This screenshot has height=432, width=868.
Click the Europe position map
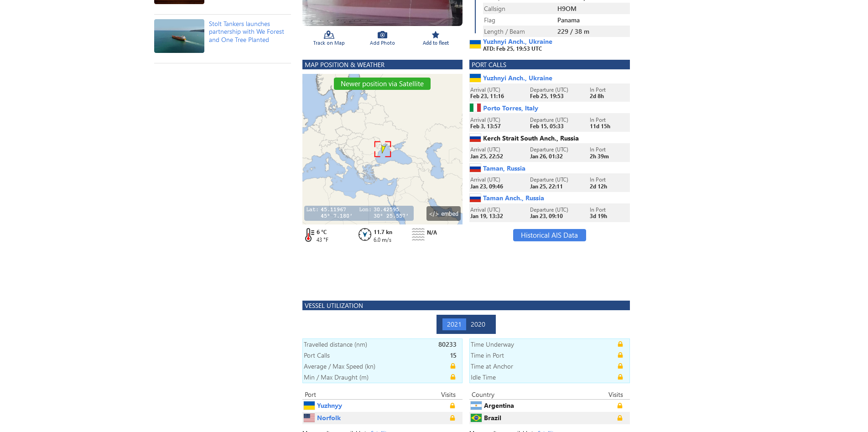(382, 149)
